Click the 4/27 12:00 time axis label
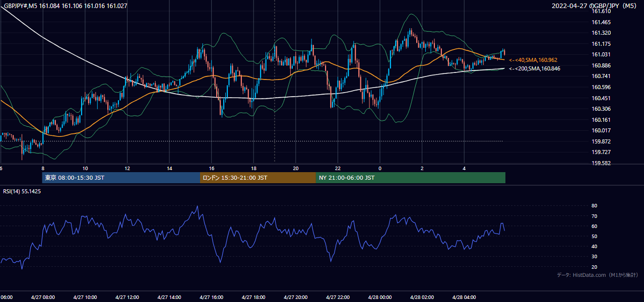 tap(127, 297)
